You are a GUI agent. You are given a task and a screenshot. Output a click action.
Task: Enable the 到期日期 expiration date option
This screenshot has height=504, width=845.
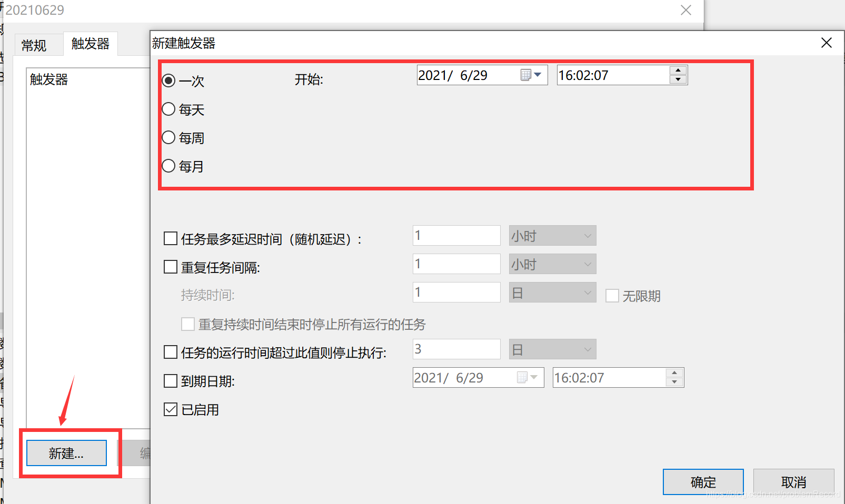pyautogui.click(x=170, y=380)
